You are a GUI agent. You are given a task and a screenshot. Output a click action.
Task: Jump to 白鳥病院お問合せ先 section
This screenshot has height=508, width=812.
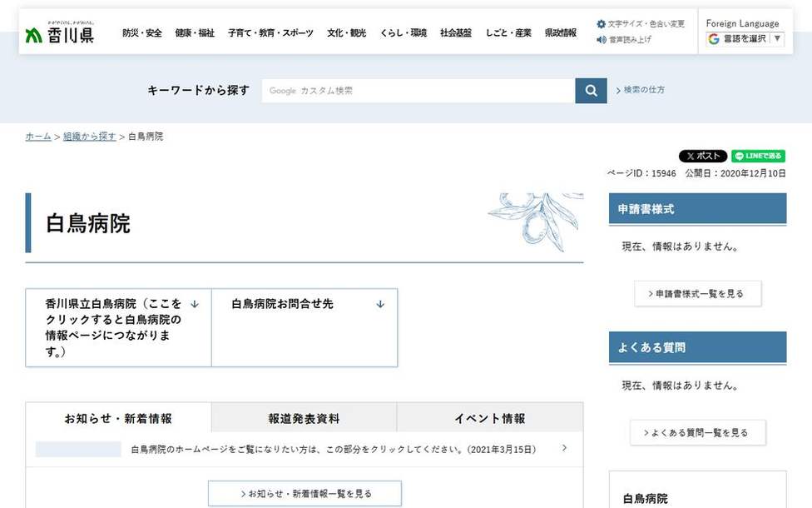(x=304, y=327)
